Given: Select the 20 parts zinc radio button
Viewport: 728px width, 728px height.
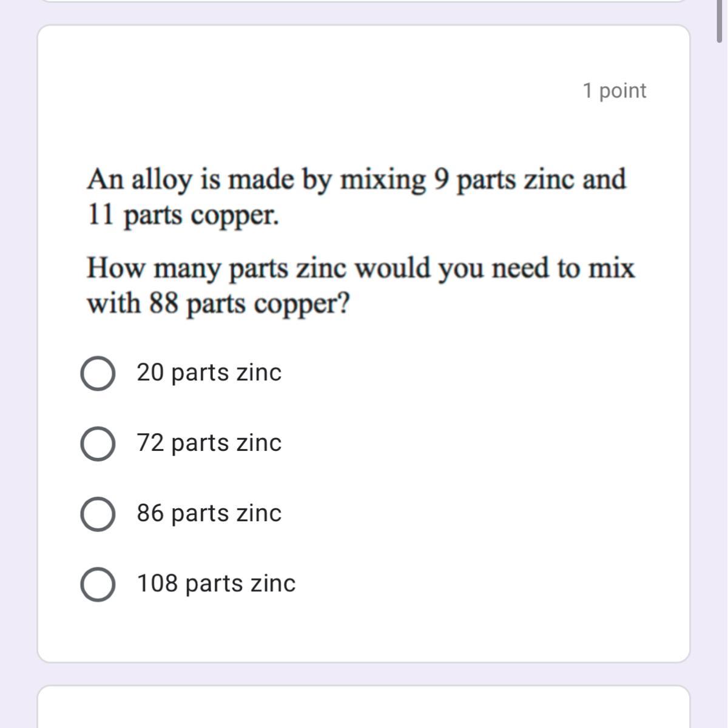Looking at the screenshot, I should click(98, 373).
